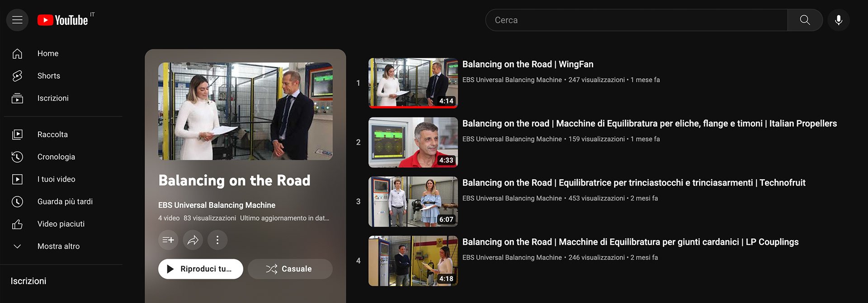Image resolution: width=868 pixels, height=303 pixels.
Task: Click the Balancing on the Road playlist title
Action: 234,181
